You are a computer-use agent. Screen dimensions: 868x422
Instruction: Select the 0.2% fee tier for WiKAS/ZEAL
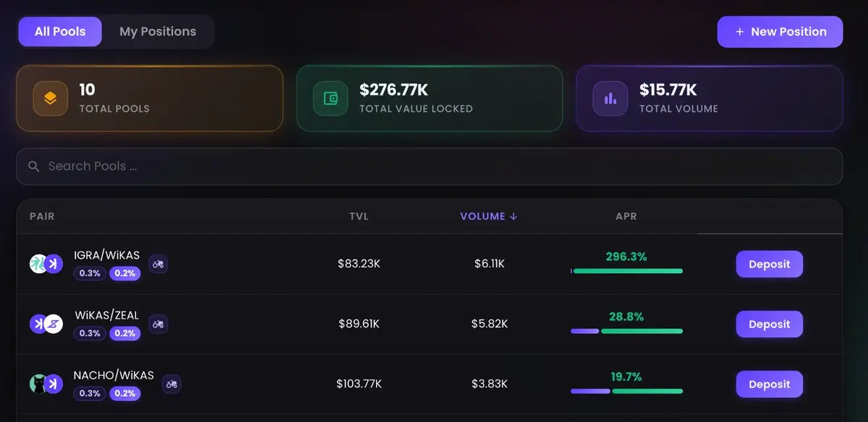(x=125, y=333)
